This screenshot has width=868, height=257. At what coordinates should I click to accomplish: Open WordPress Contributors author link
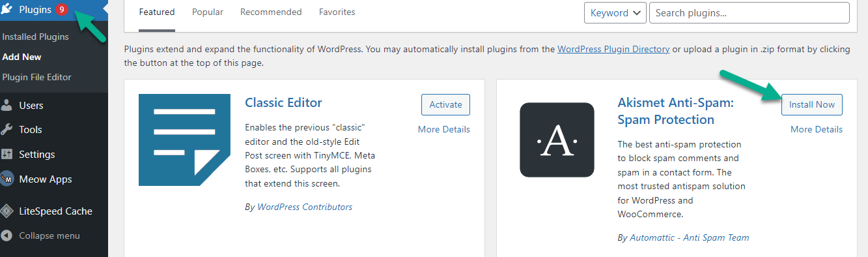(305, 207)
